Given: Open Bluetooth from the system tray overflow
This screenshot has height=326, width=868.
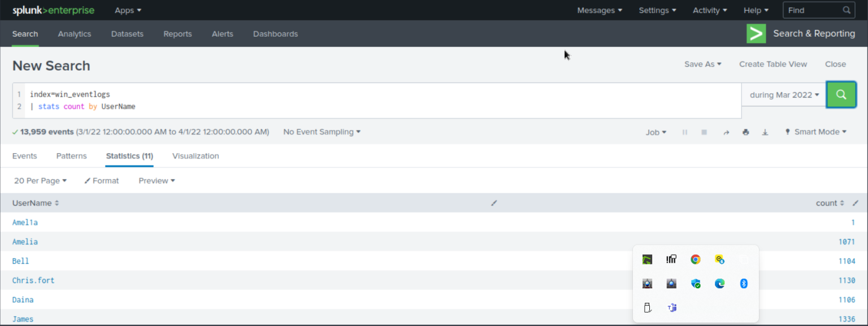Looking at the screenshot, I should [x=744, y=283].
